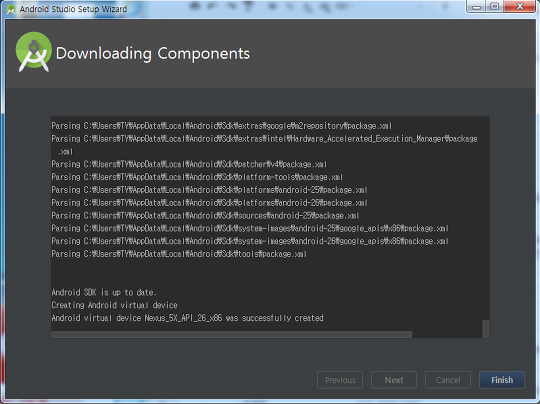
Task: Click the log line parsing m2repository package.xml
Action: click(221, 126)
